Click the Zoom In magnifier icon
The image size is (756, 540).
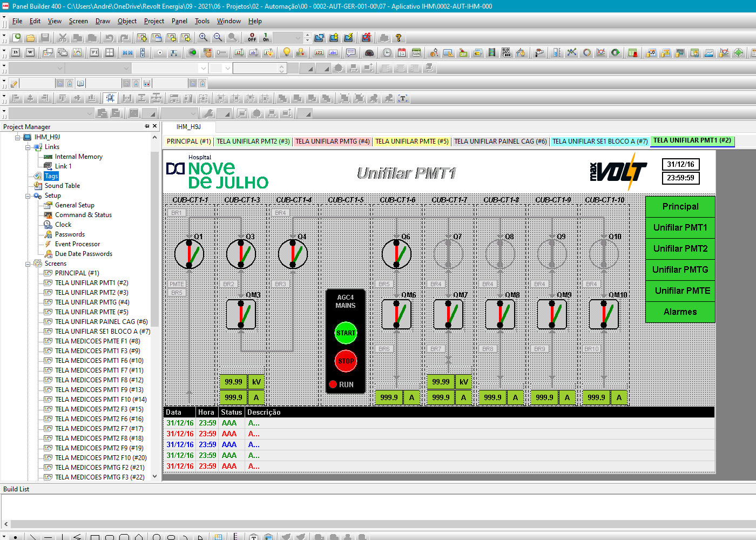(x=203, y=38)
